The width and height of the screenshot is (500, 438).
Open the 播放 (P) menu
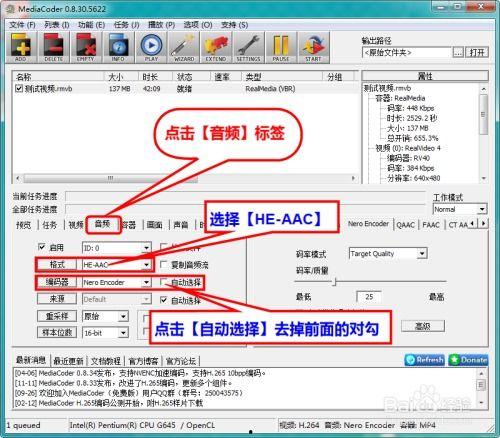(162, 25)
